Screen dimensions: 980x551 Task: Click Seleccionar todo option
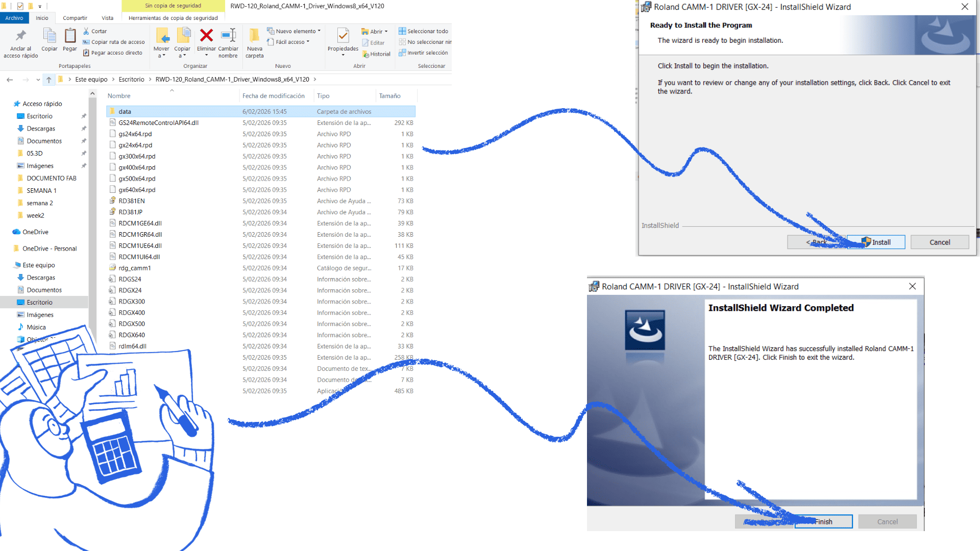coord(424,31)
